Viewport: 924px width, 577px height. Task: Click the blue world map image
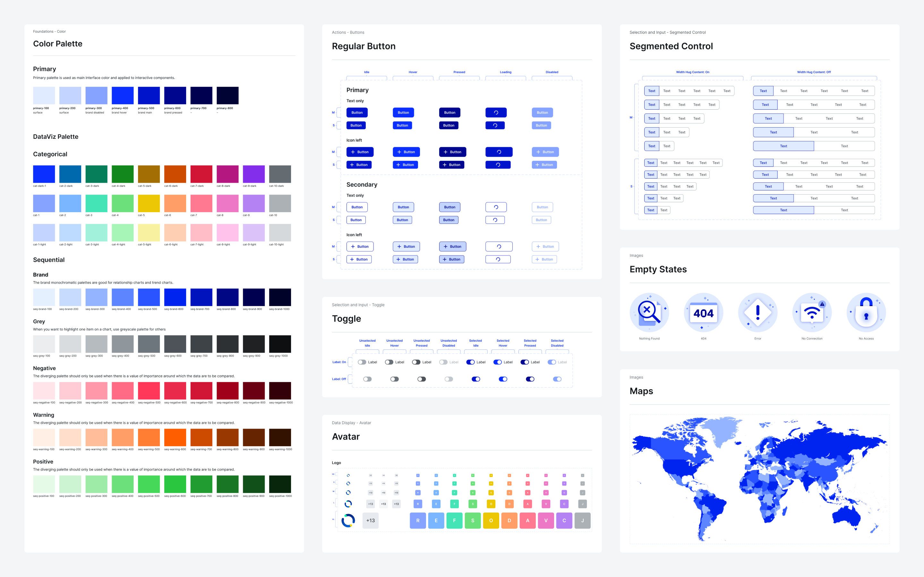[x=759, y=479]
